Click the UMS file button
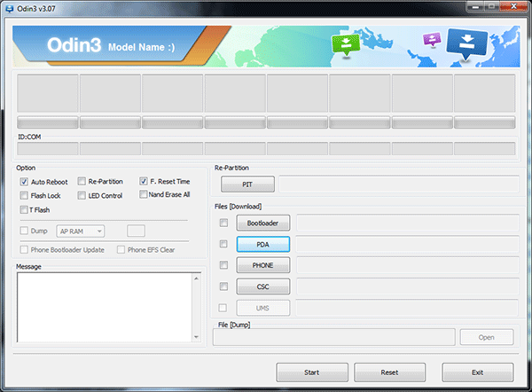 pos(263,308)
